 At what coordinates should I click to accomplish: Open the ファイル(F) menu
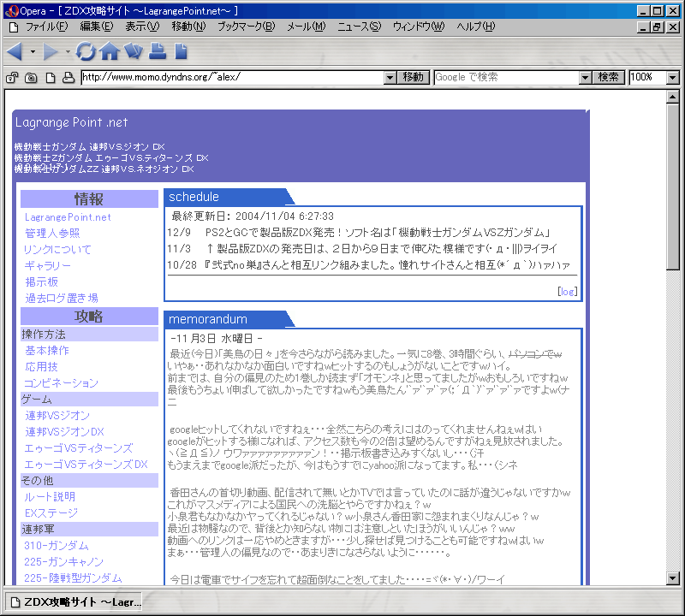47,27
